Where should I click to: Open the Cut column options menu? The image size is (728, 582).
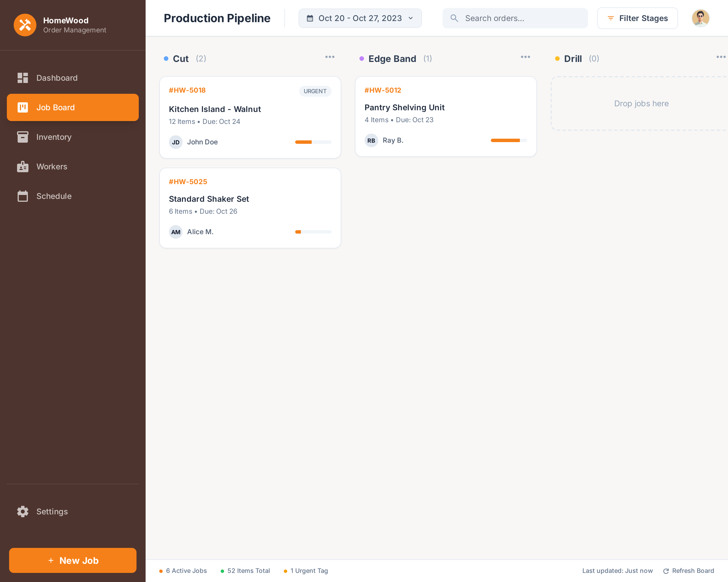[x=330, y=57]
